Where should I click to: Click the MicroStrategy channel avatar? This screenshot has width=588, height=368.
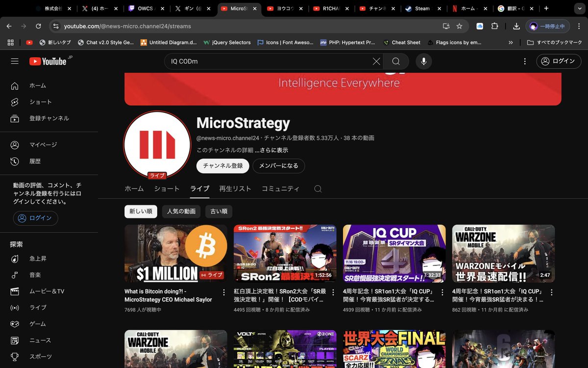[157, 145]
